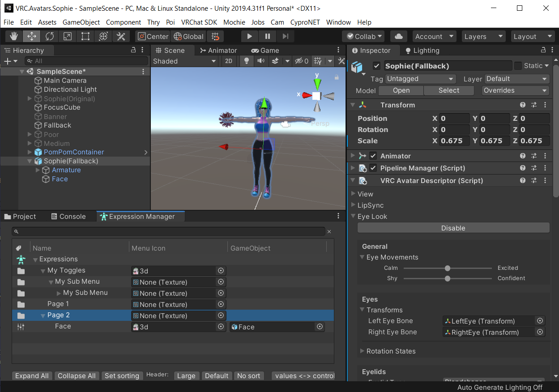Disable the Animator component checkbox
This screenshot has width=559, height=392.
374,156
